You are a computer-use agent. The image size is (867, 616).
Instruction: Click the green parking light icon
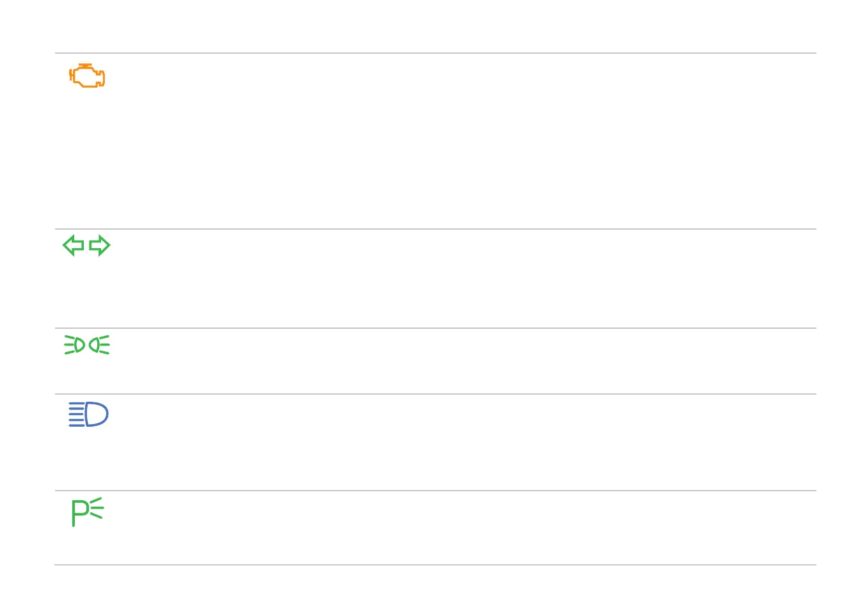point(87,512)
